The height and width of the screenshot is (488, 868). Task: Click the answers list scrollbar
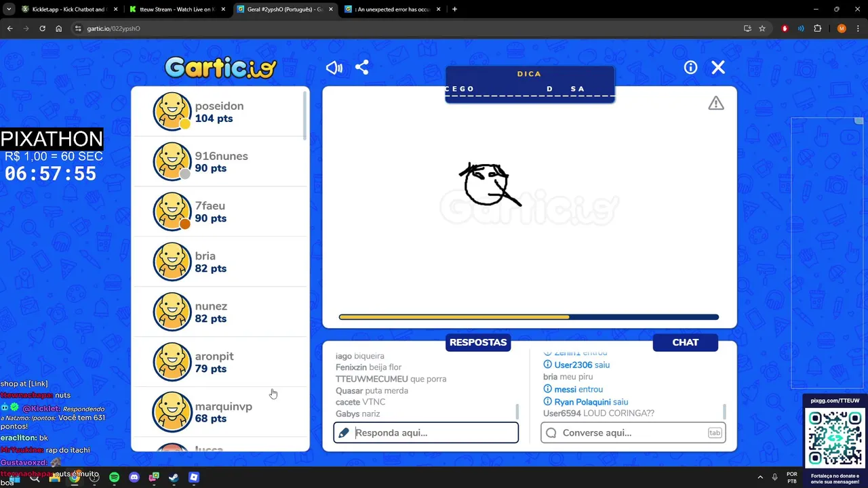pyautogui.click(x=517, y=411)
